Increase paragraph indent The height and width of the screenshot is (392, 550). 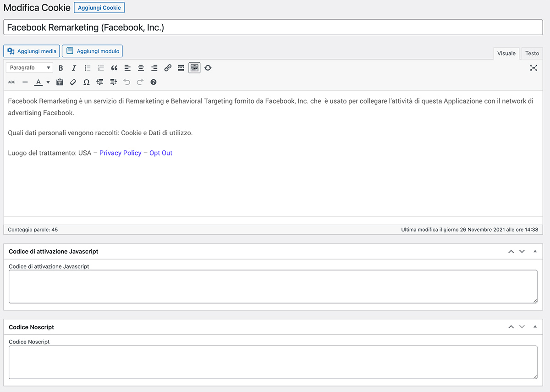pyautogui.click(x=113, y=82)
